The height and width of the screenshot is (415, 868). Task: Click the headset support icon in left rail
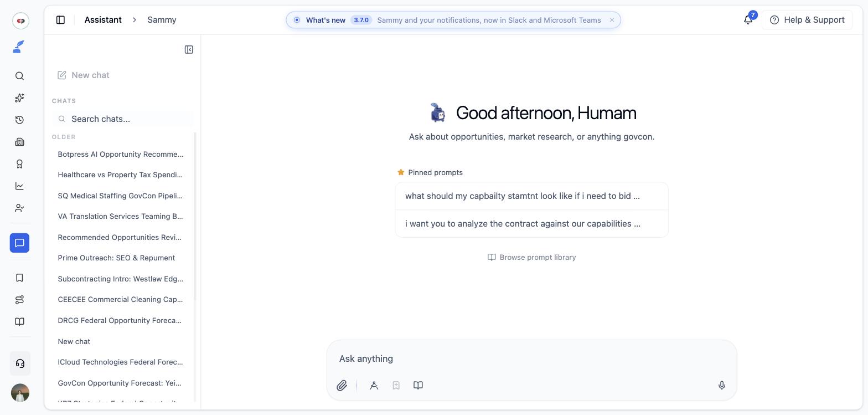[x=20, y=363]
